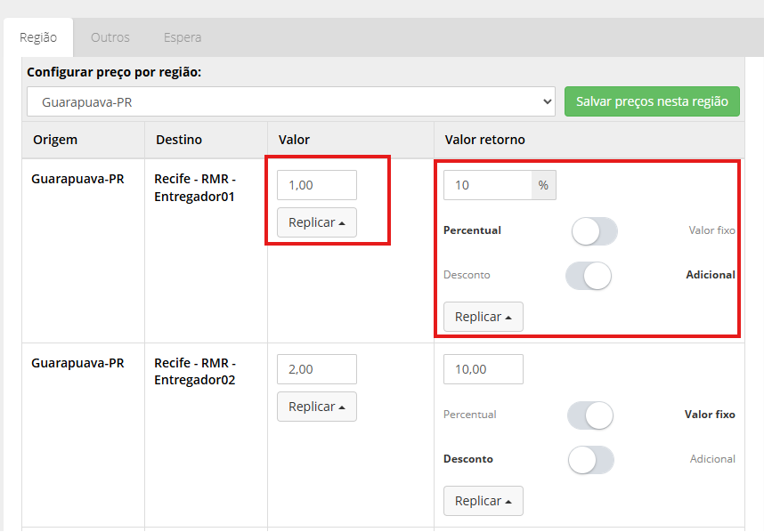The height and width of the screenshot is (532, 764).
Task: Click the Valor field for Entregador01
Action: click(317, 185)
